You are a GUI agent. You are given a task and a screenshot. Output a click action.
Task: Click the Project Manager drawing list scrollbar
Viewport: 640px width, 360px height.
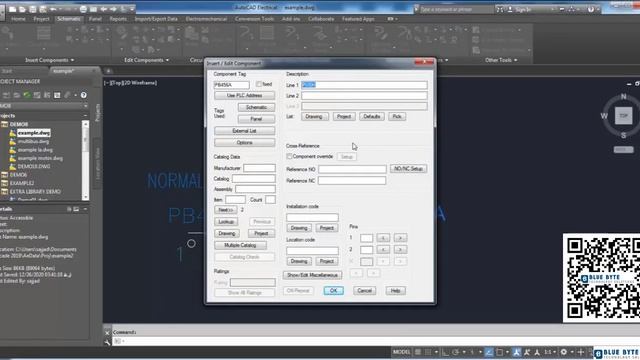(85, 160)
